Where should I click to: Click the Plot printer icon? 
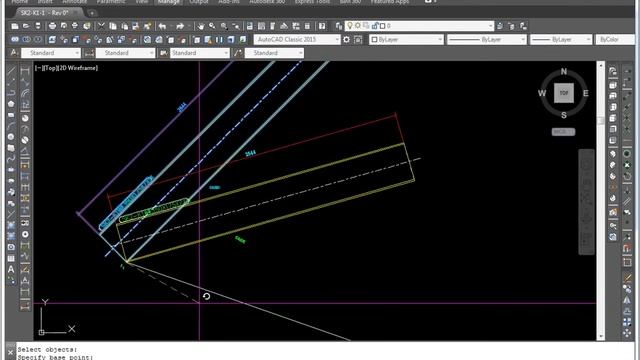[x=52, y=26]
